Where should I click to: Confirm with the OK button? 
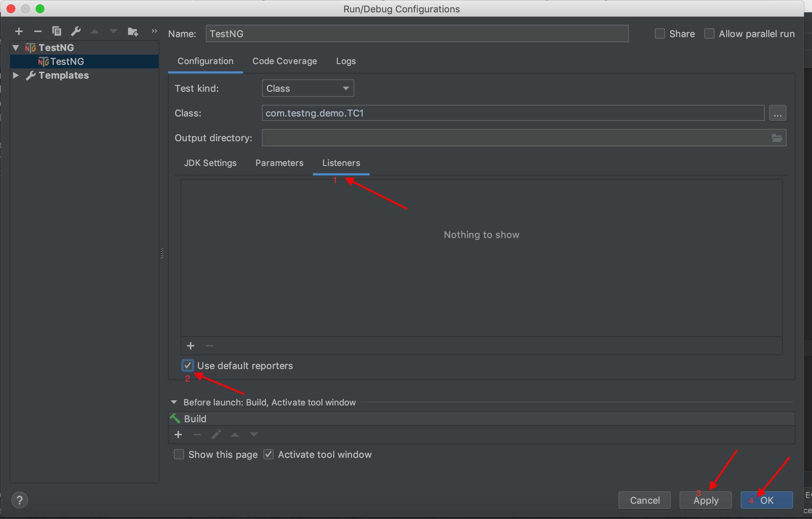click(767, 500)
